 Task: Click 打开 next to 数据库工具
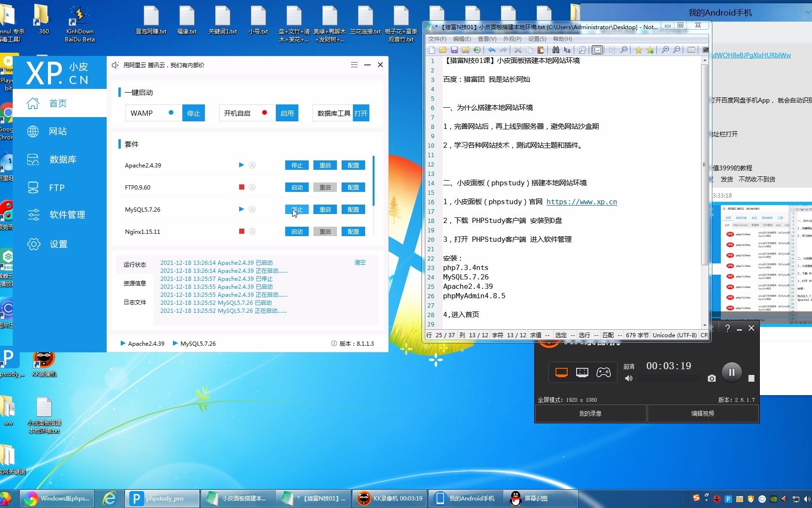361,113
